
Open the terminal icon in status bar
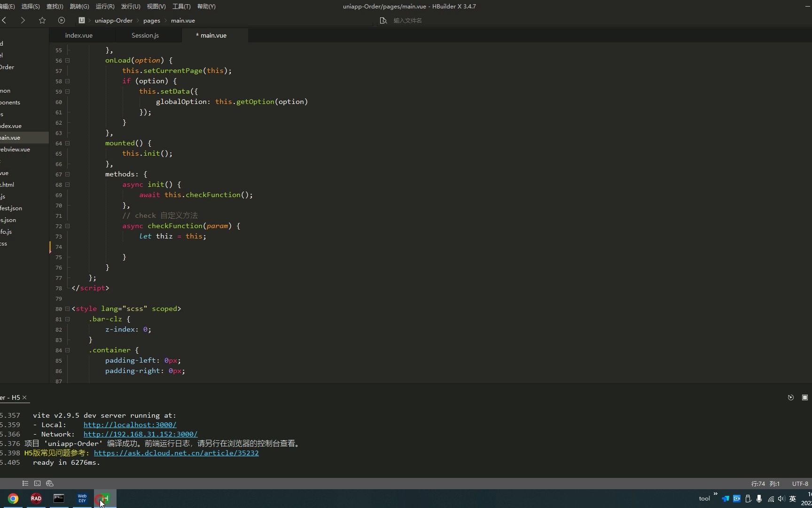[x=38, y=483]
